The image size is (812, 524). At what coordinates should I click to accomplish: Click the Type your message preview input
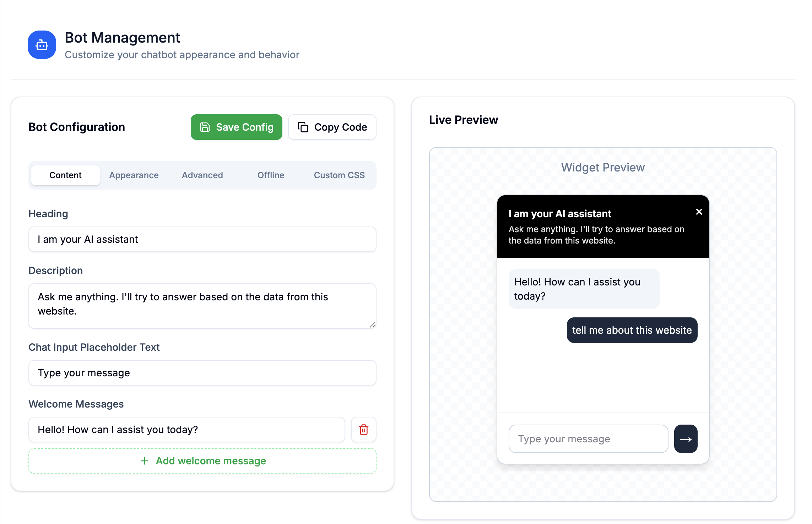click(x=588, y=439)
